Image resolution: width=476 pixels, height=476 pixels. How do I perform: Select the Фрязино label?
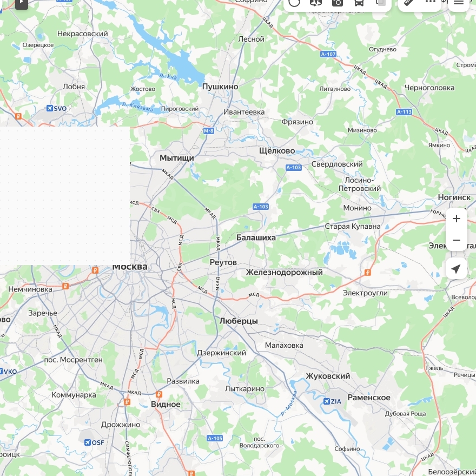tap(297, 122)
